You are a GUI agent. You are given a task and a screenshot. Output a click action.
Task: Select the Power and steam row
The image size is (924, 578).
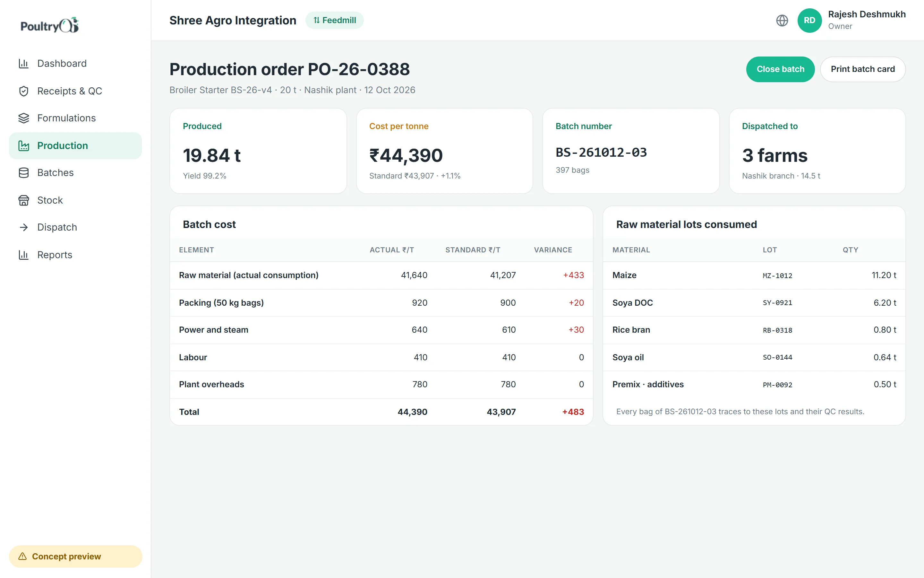[381, 330]
